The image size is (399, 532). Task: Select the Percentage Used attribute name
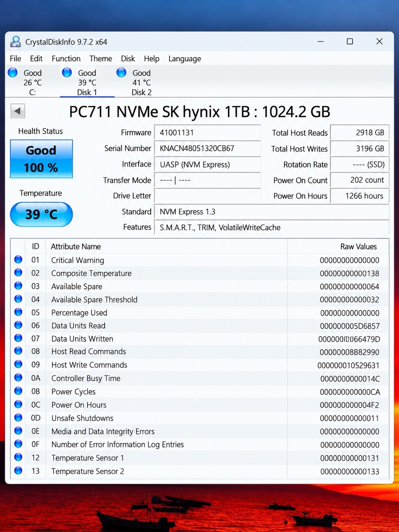pos(79,313)
